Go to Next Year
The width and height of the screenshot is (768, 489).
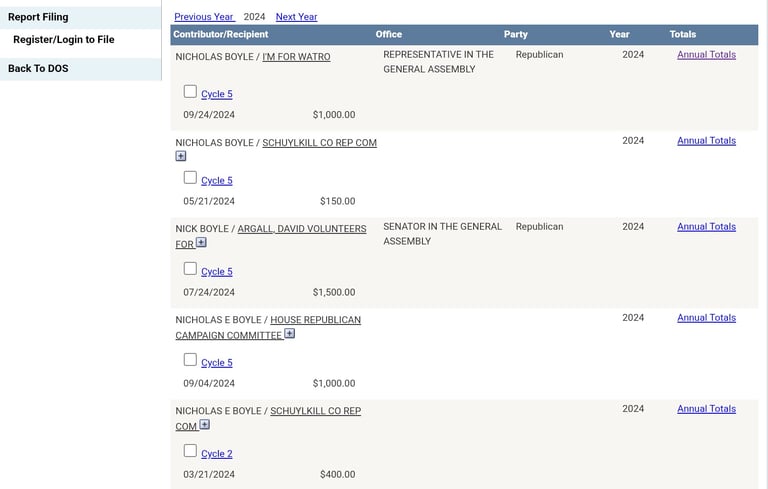(x=296, y=17)
